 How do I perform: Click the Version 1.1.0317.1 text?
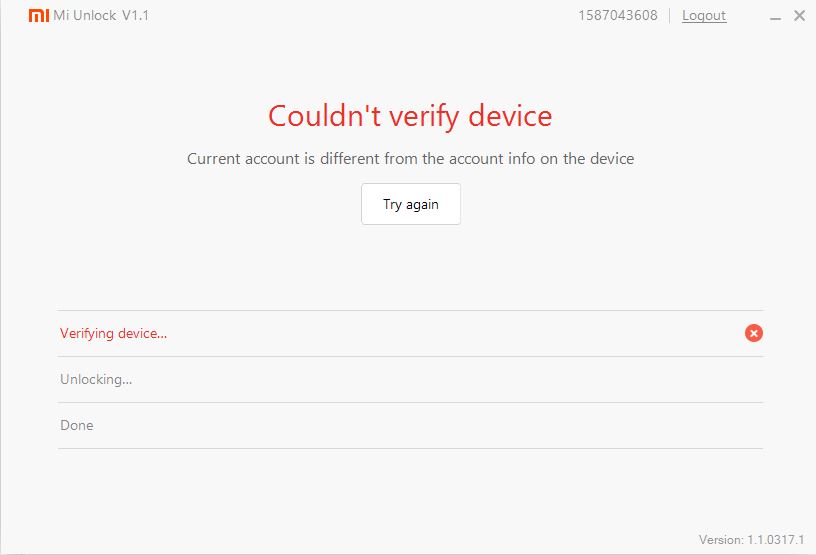click(751, 539)
